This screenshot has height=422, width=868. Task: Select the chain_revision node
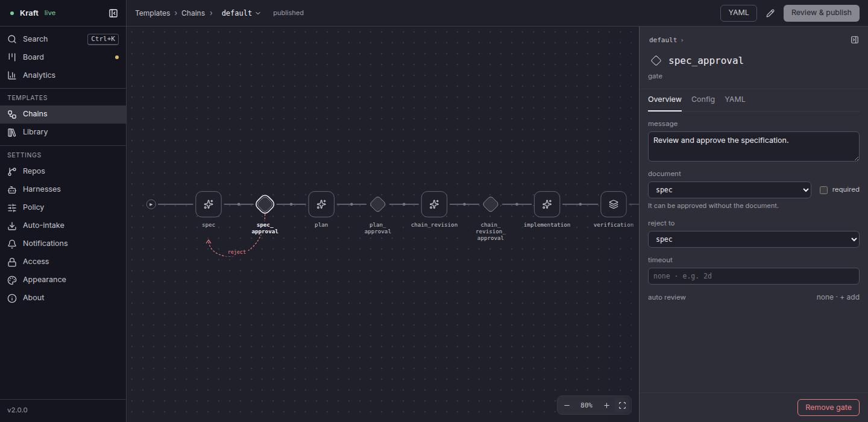434,204
